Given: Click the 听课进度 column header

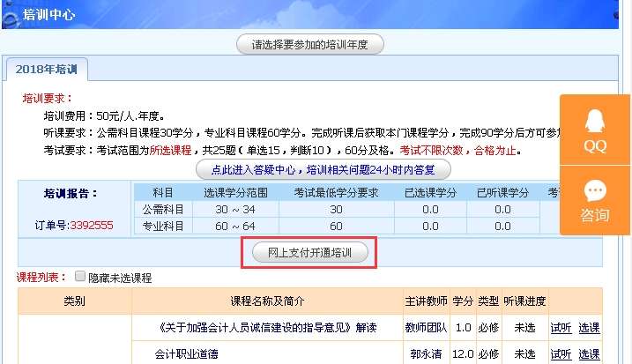Looking at the screenshot, I should (525, 301).
